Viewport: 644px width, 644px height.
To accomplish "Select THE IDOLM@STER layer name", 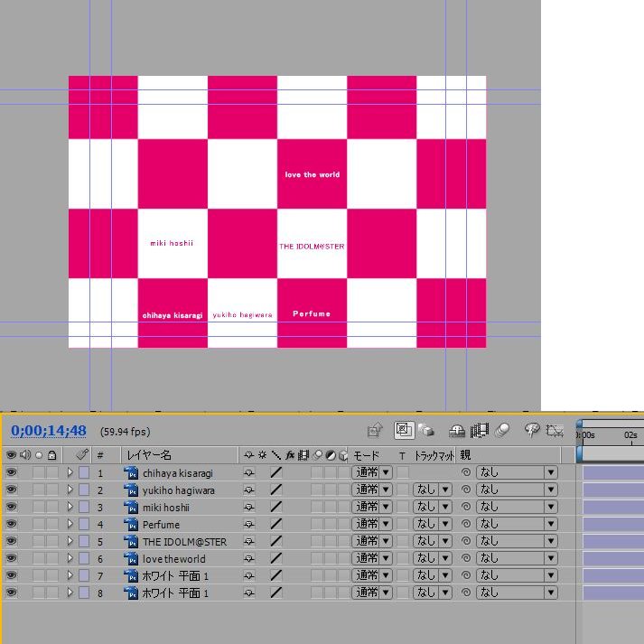I will 184,542.
